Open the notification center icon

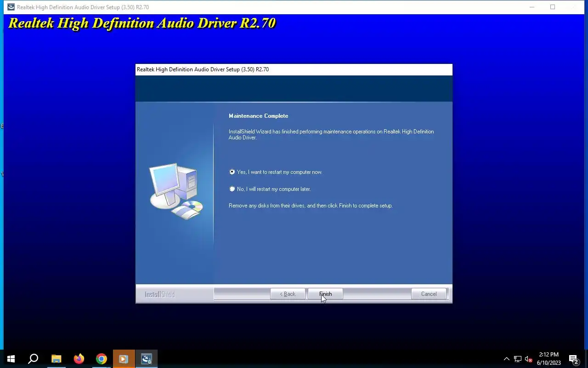[x=574, y=359]
